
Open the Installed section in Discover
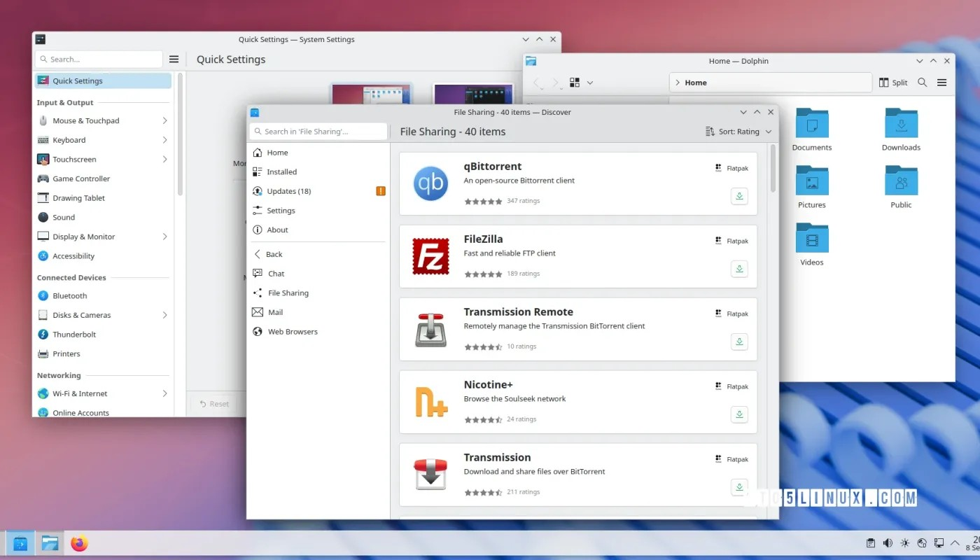click(281, 171)
